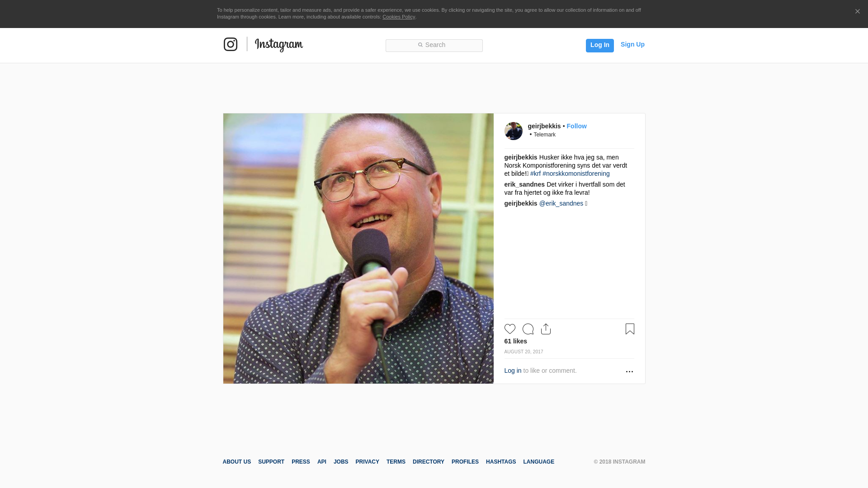The width and height of the screenshot is (868, 488).
Task: Dismiss the cookies banner
Action: (857, 11)
